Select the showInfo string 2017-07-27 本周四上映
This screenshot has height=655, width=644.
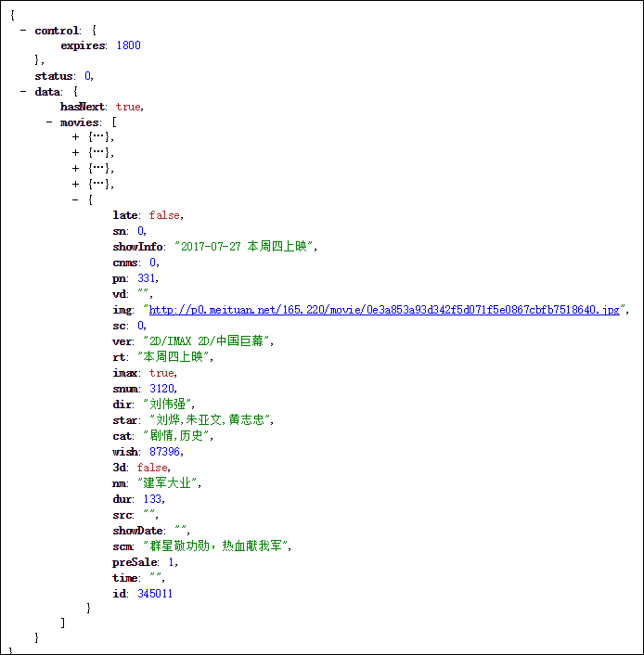pos(244,247)
